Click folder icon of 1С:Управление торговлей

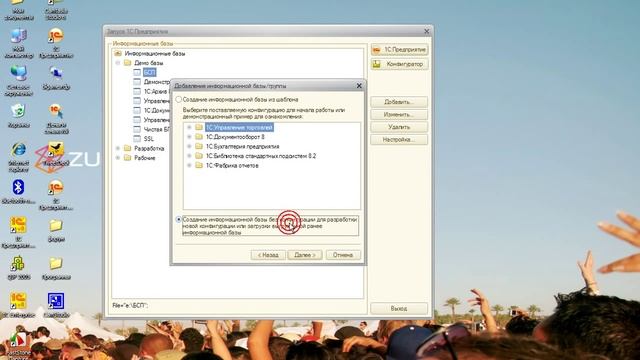[x=199, y=127]
